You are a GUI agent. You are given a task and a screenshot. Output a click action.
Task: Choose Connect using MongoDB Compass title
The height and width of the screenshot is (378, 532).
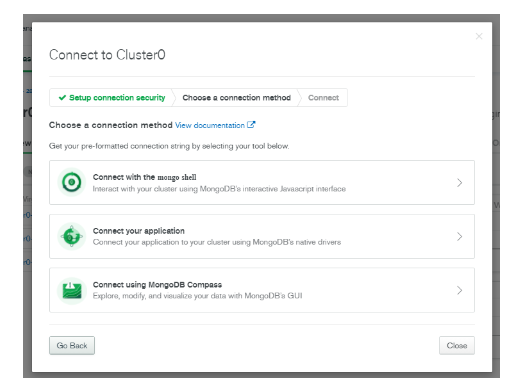tap(157, 285)
